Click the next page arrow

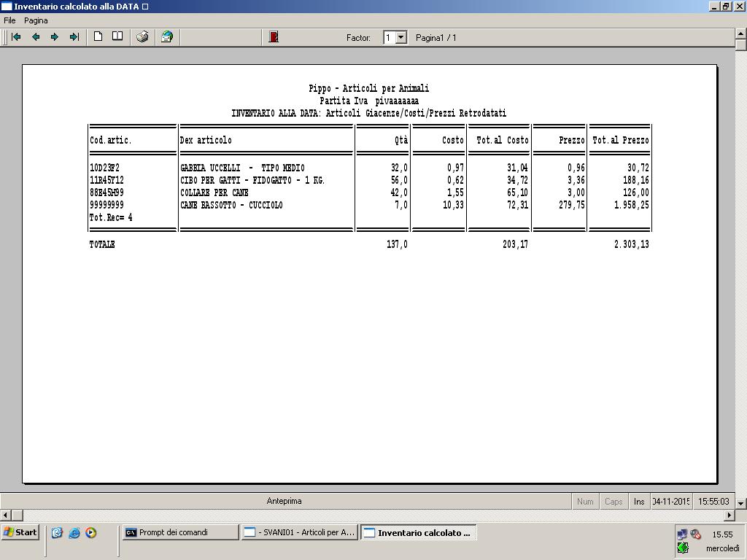click(x=55, y=37)
